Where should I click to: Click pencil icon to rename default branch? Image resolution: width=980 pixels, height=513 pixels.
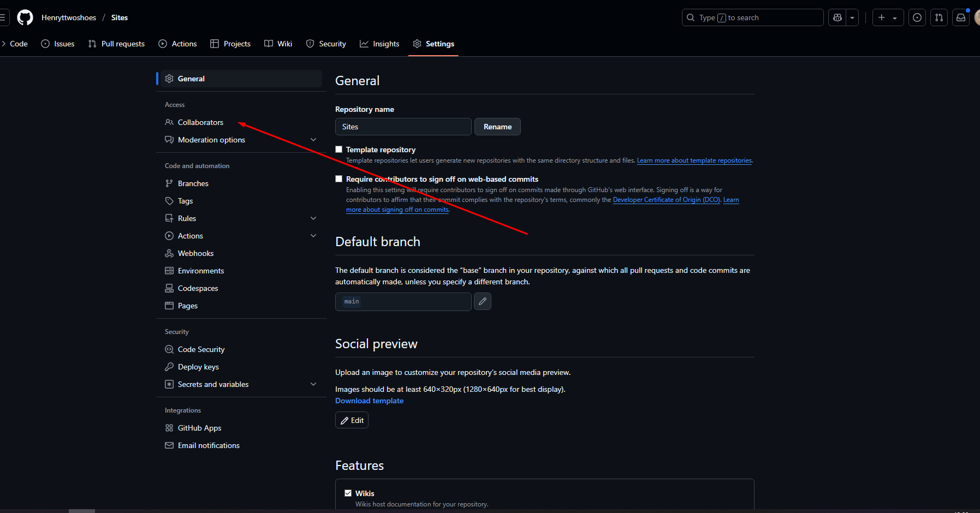[x=483, y=301]
